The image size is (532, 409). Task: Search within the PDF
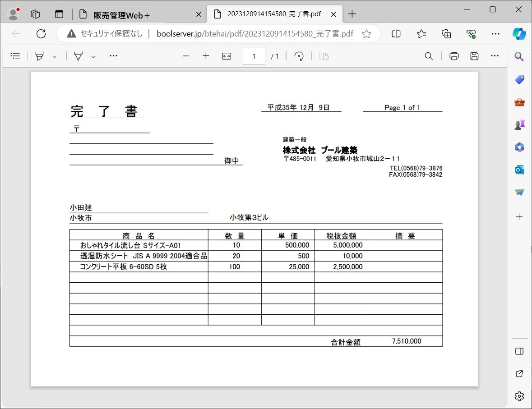click(429, 56)
